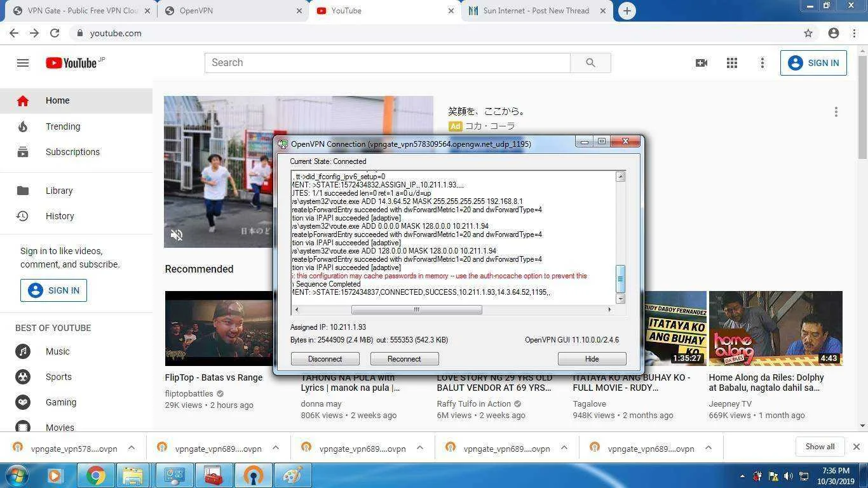Go back with the browser back arrow
868x488 pixels.
(x=13, y=33)
